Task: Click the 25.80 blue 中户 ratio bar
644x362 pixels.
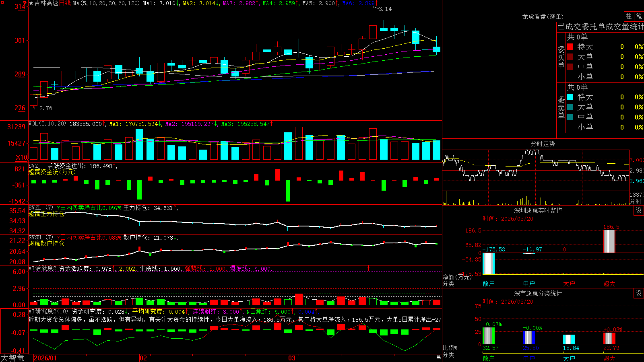Action: coord(529,338)
